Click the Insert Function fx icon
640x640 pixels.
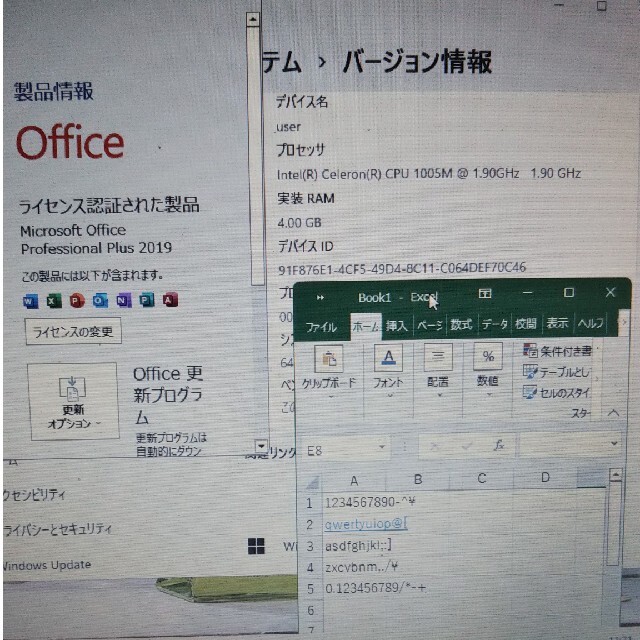coord(499,445)
